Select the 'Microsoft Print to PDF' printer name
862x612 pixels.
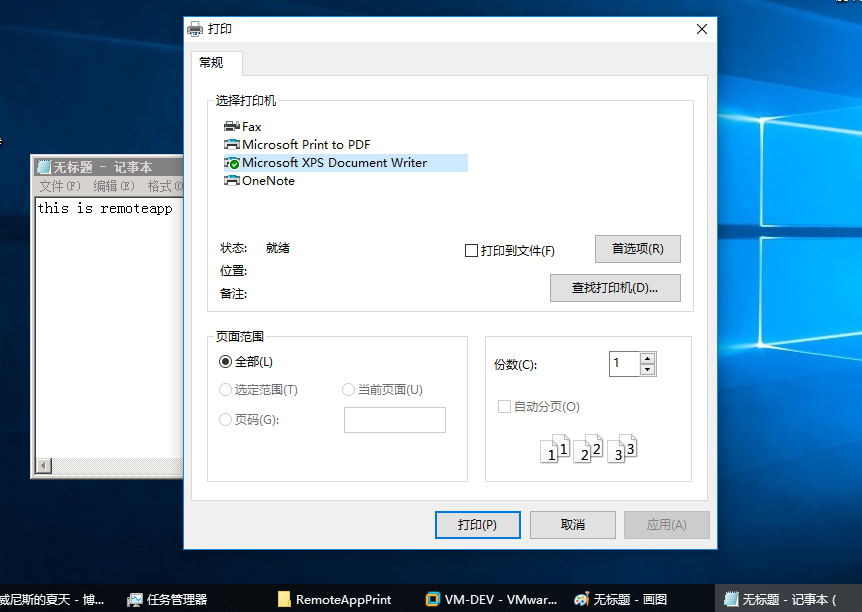306,145
